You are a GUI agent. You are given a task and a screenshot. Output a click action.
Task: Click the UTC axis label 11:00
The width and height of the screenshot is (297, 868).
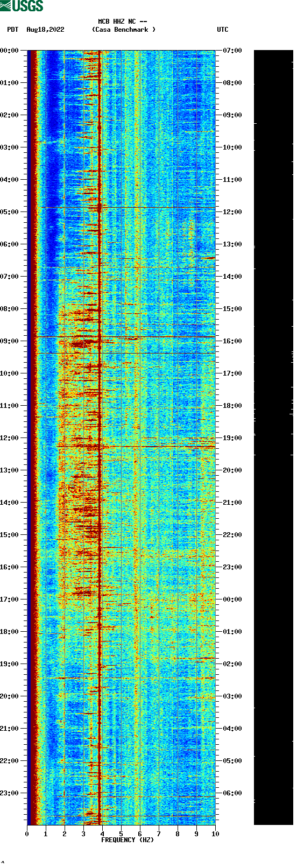point(232,180)
